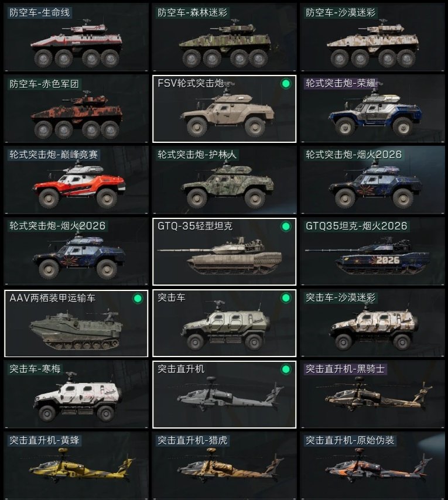Image resolution: width=448 pixels, height=500 pixels.
Task: Click green equipped dot on FSV轮式突击炮
Action: (x=286, y=84)
